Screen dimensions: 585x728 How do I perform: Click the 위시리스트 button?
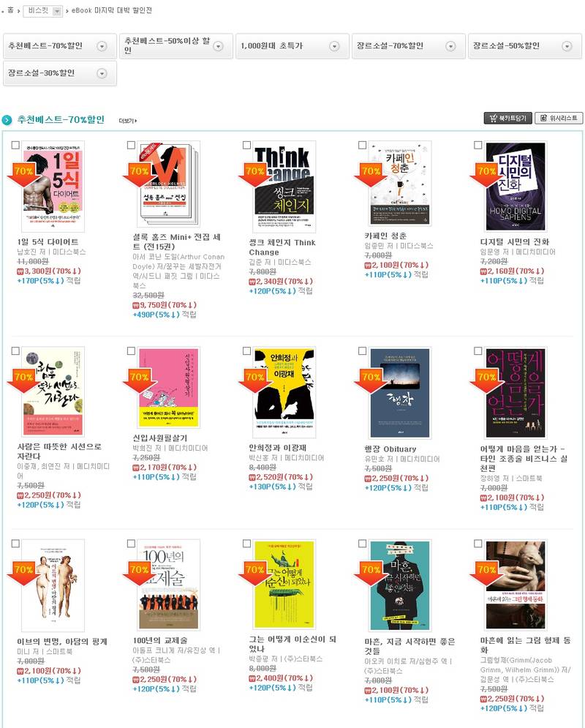click(559, 118)
